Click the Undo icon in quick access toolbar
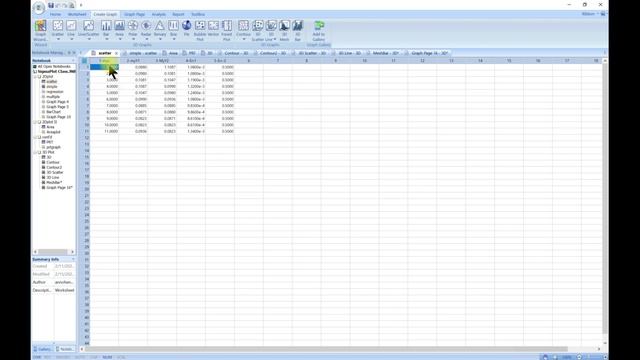This screenshot has width=640, height=360. click(x=58, y=5)
